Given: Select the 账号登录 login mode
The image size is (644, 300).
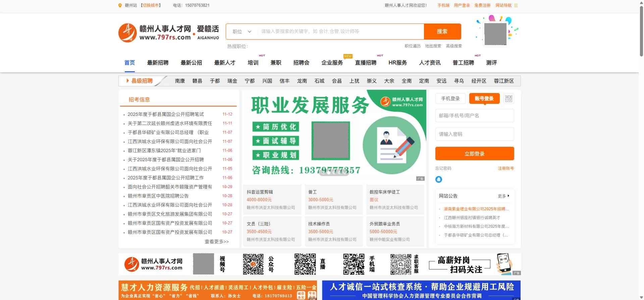Looking at the screenshot, I should tap(484, 98).
